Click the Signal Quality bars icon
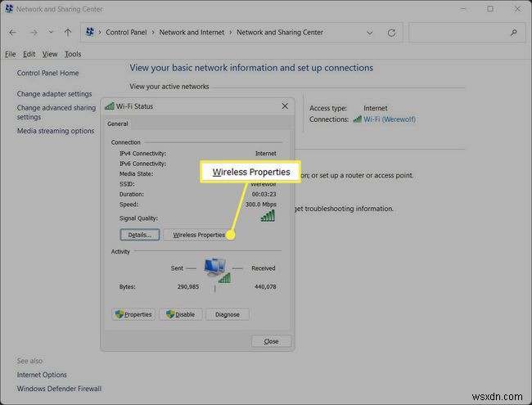The height and width of the screenshot is (405, 532). tap(268, 215)
